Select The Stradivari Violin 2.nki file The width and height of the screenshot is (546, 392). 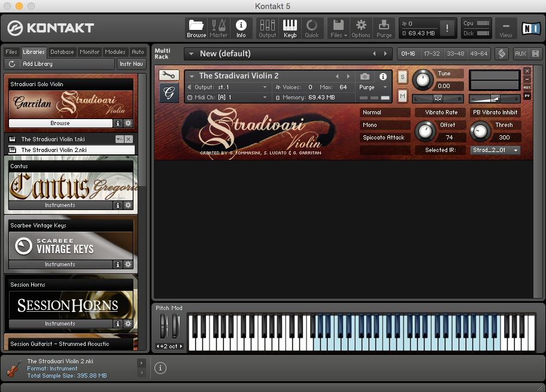(71, 150)
